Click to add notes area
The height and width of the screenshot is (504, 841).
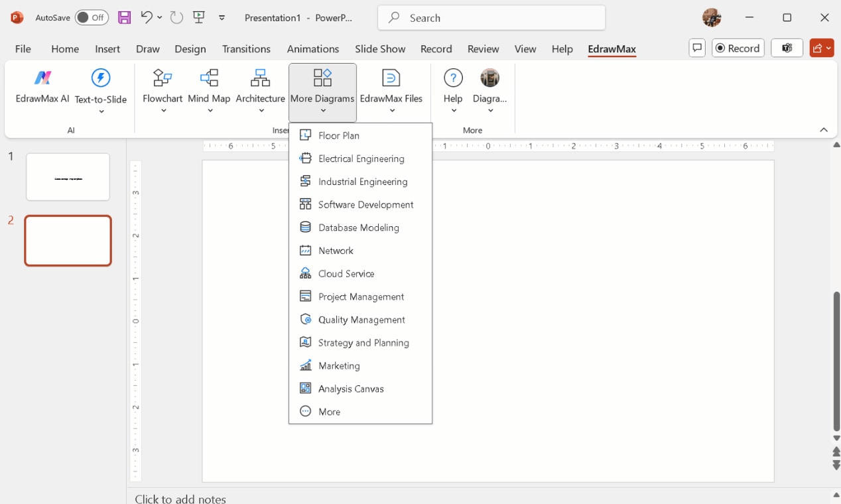click(180, 499)
